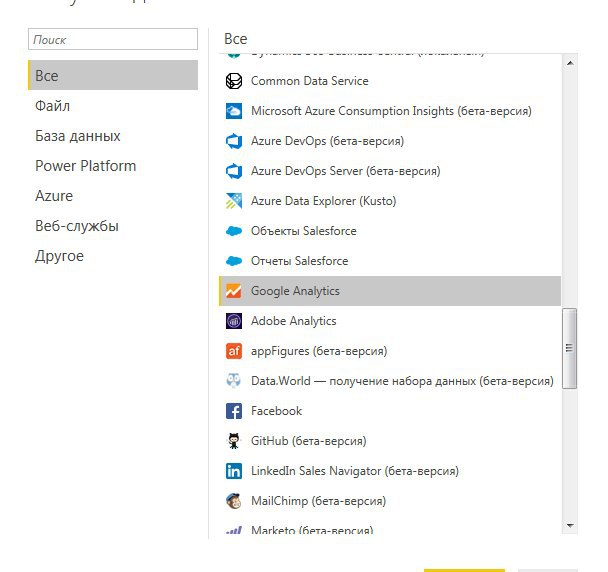Select appFigures (бета-версия) text
The image size is (608, 572).
click(319, 351)
